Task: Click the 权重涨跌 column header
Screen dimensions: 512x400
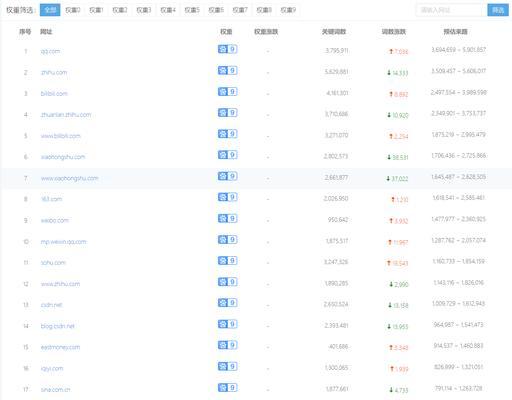Action: pyautogui.click(x=266, y=32)
